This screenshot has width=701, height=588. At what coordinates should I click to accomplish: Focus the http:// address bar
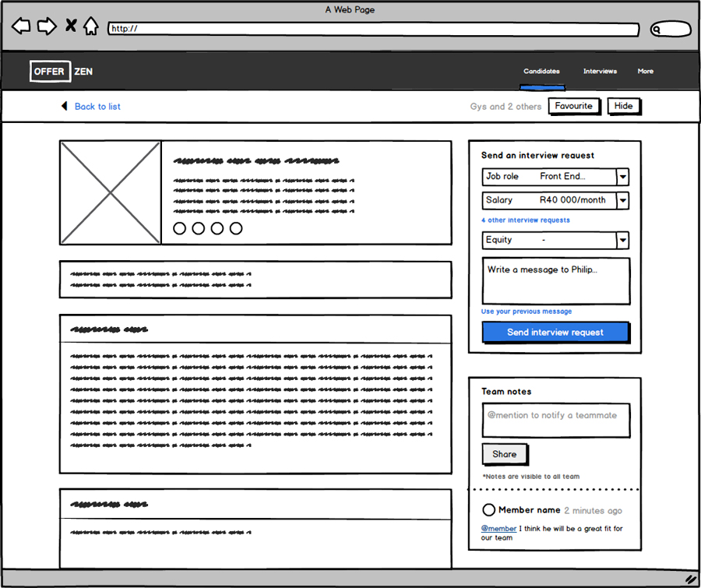(x=373, y=29)
